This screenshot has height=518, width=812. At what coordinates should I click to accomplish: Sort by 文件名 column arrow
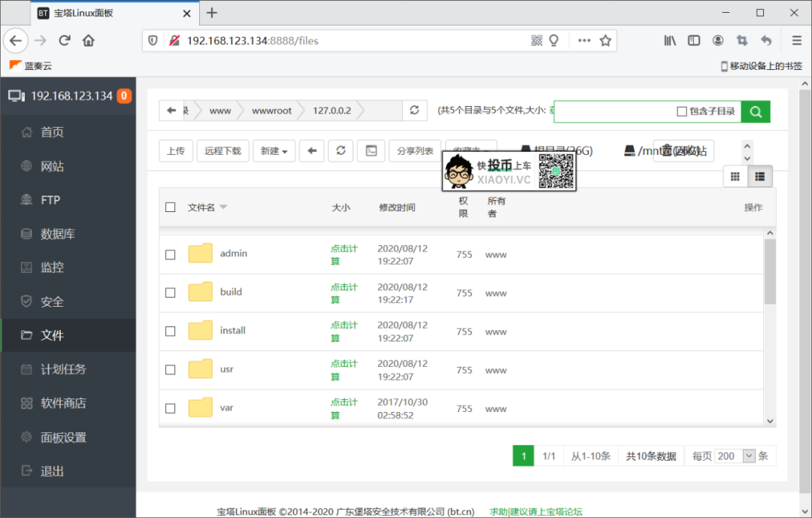pyautogui.click(x=223, y=207)
